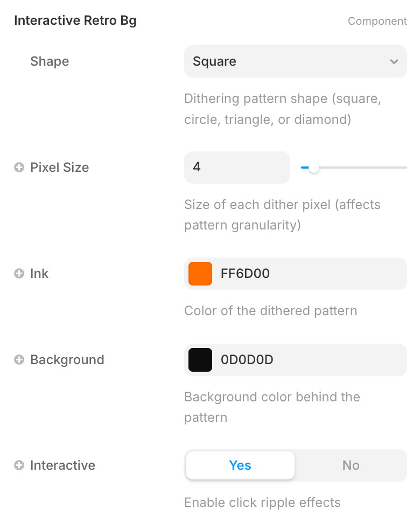Screen dimensions: 420x529
Task: Click the Pixel Size slider handle
Action: tap(314, 168)
